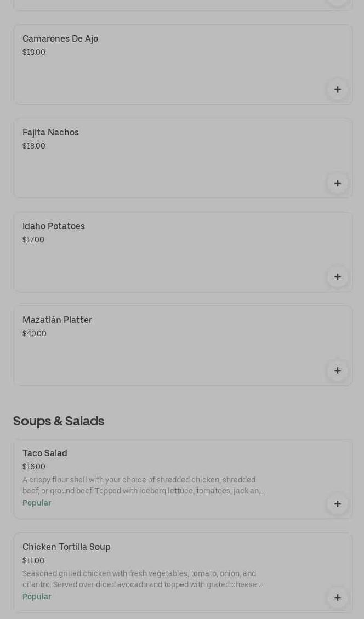
Task: Add Camarones De Ajo to the order
Action: point(337,89)
